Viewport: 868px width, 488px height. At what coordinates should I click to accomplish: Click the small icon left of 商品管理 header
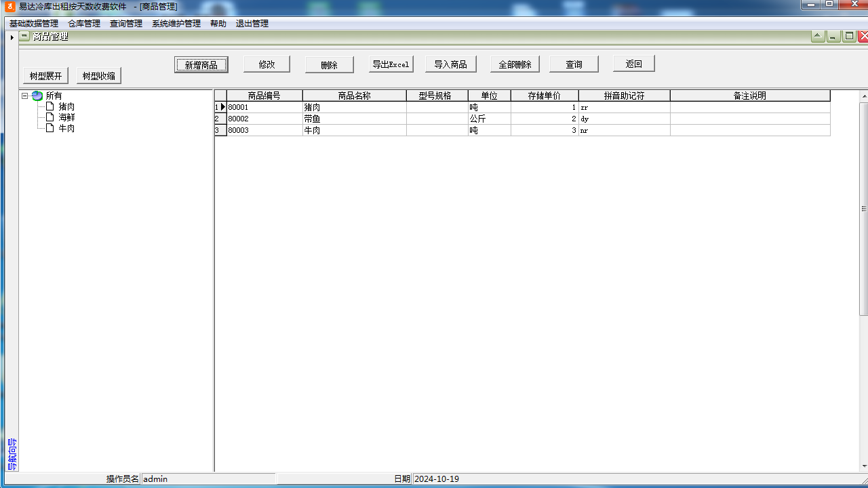click(24, 37)
